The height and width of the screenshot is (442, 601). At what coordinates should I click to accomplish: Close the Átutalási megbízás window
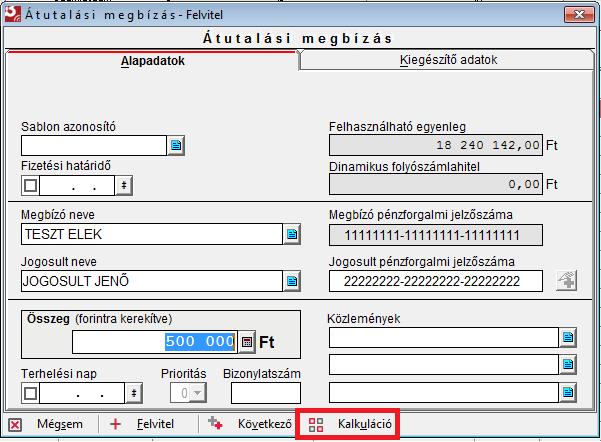[x=579, y=15]
